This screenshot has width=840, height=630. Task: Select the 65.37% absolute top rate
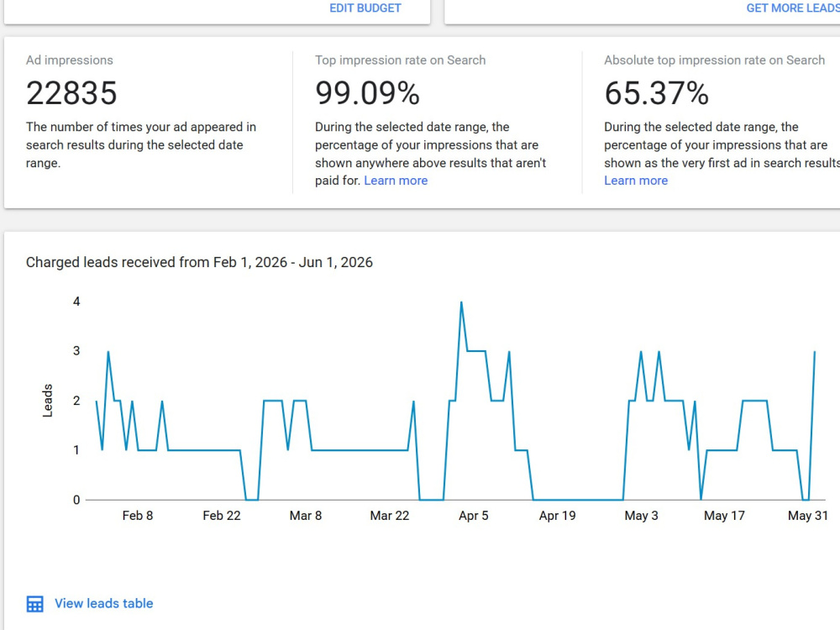(x=656, y=93)
